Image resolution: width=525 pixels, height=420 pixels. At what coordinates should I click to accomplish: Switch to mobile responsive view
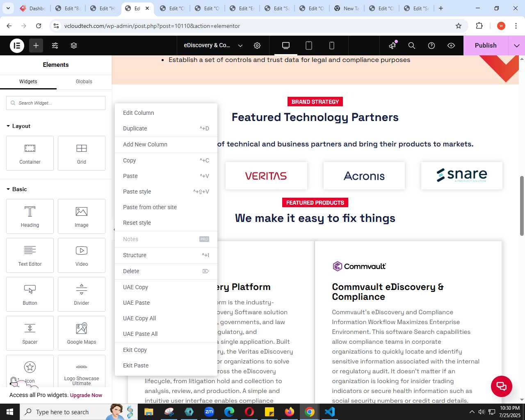click(x=332, y=46)
